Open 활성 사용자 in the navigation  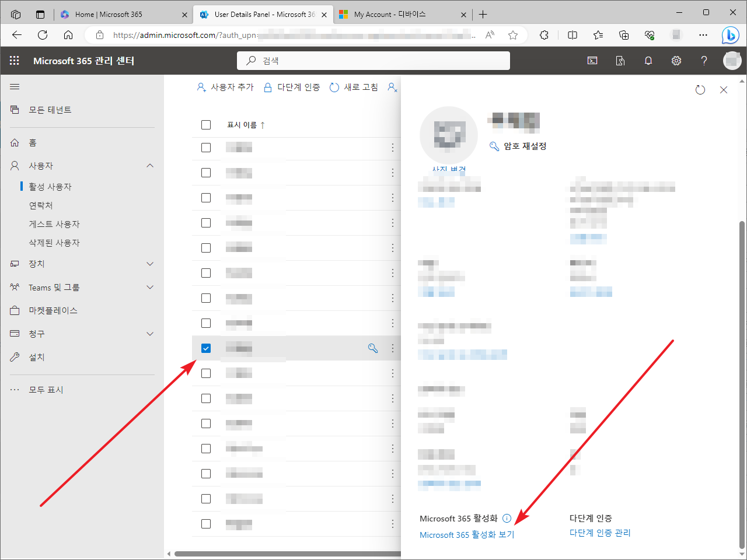click(50, 187)
